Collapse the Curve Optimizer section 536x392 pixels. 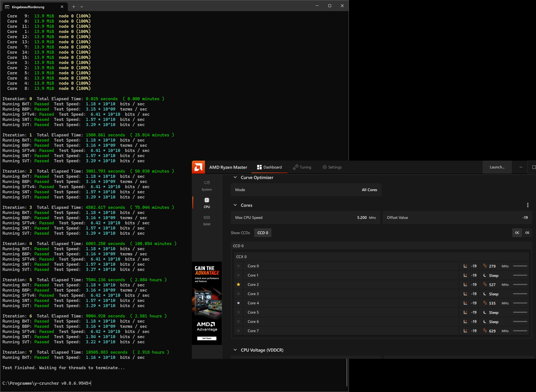click(235, 177)
